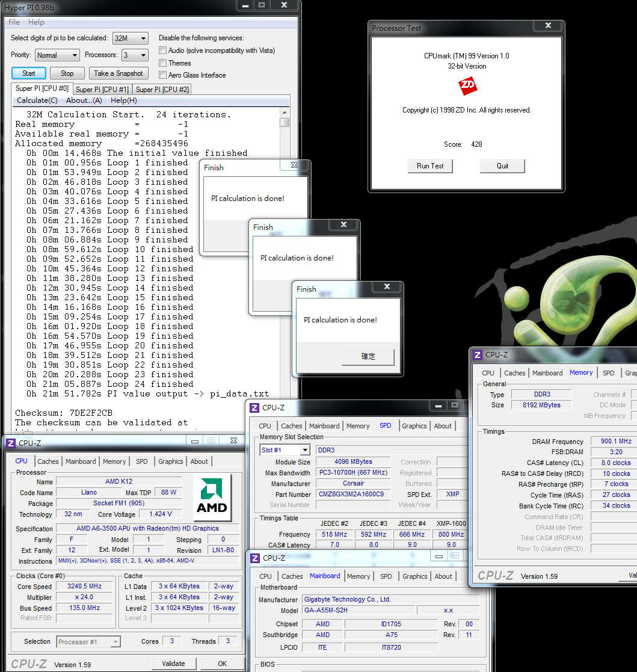Viewport: 637px width, 672px height.
Task: Click the Score 428 value in Processor Test
Action: 476,144
